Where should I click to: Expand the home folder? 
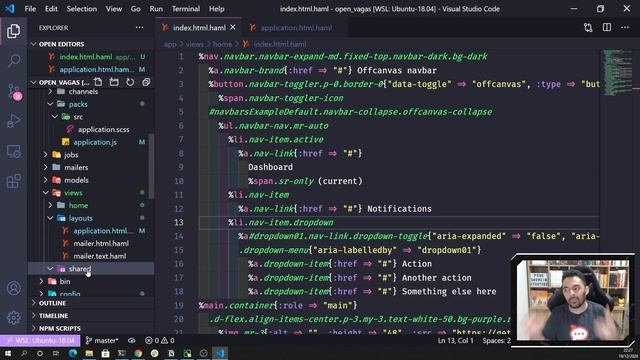point(50,205)
